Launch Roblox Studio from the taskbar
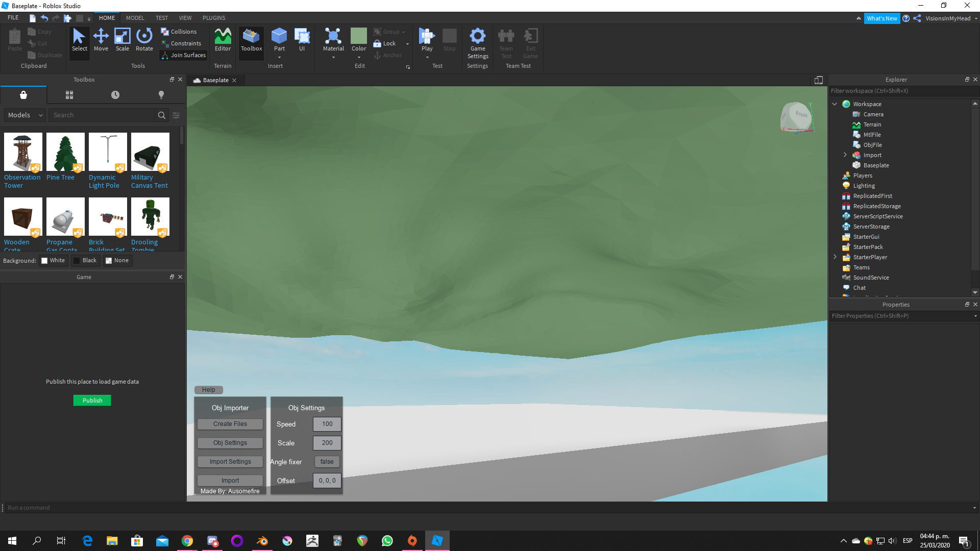 437,540
